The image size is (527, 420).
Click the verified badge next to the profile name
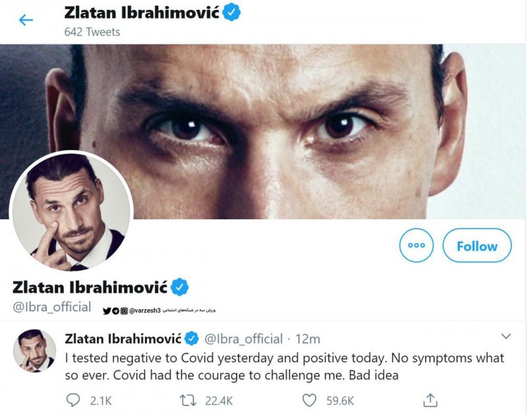(x=180, y=287)
